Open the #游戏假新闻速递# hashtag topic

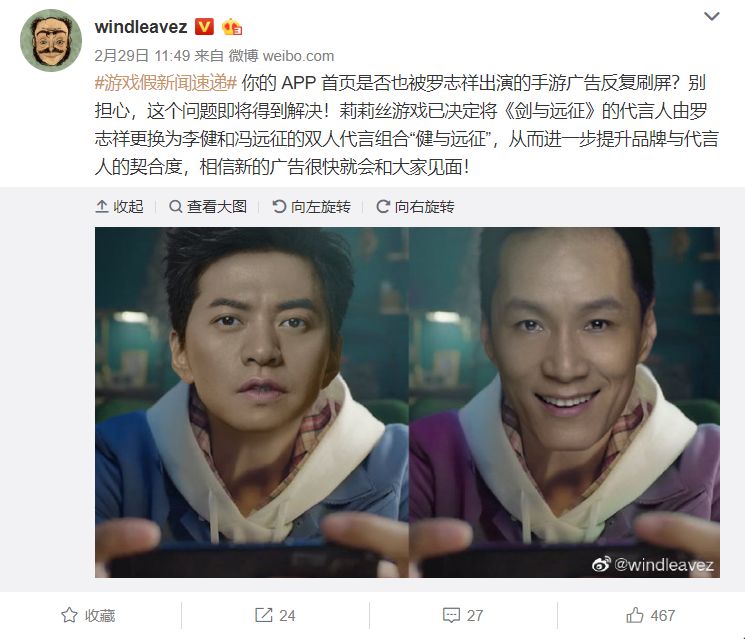tap(165, 83)
